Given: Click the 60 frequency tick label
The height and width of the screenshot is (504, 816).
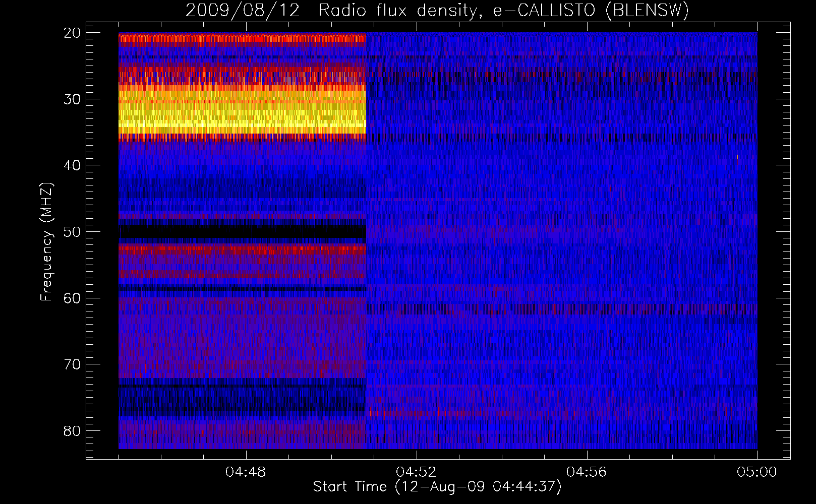Looking at the screenshot, I should coord(73,298).
